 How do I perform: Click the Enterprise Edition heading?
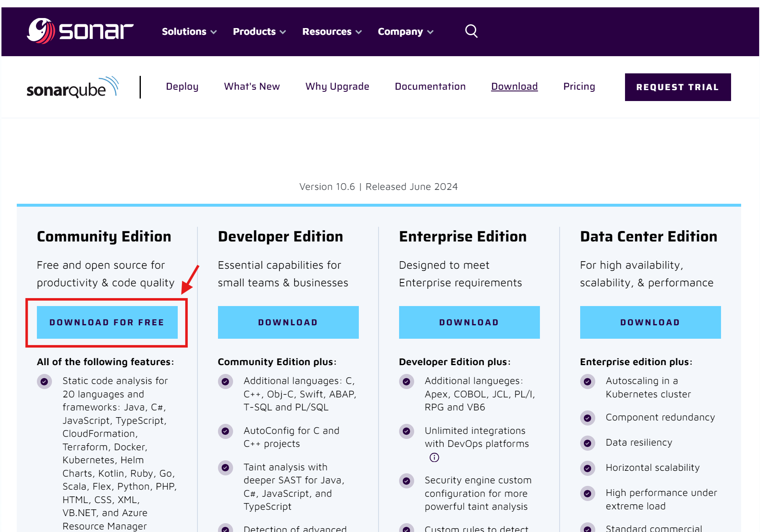coord(463,237)
